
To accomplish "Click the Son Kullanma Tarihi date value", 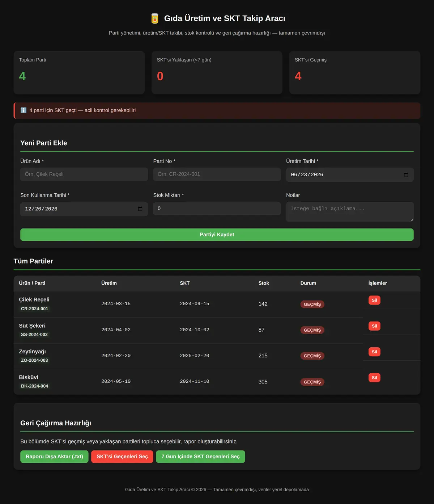I will (41, 209).
